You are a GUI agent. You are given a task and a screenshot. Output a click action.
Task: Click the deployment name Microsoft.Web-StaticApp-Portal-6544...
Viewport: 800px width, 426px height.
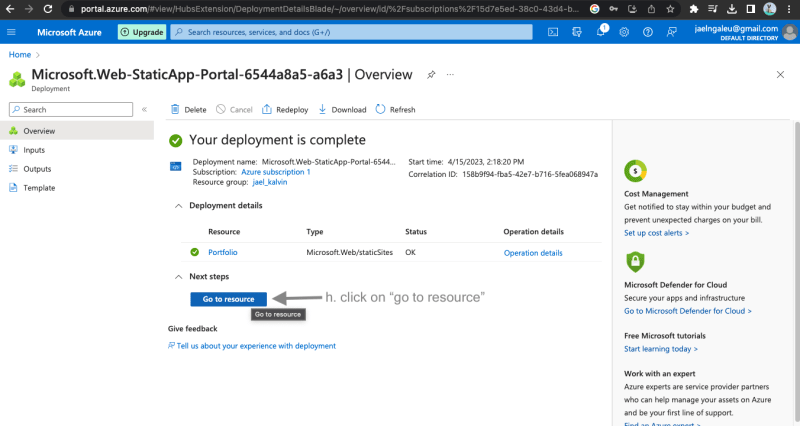pyautogui.click(x=329, y=162)
